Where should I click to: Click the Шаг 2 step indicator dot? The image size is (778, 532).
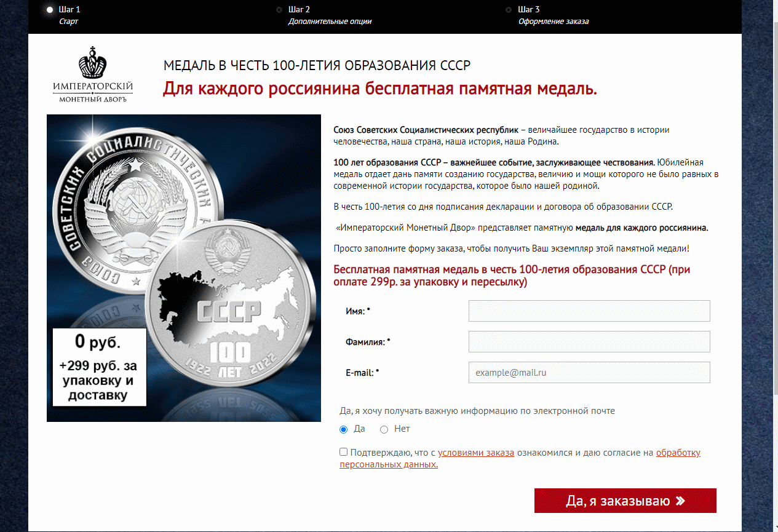pyautogui.click(x=279, y=10)
